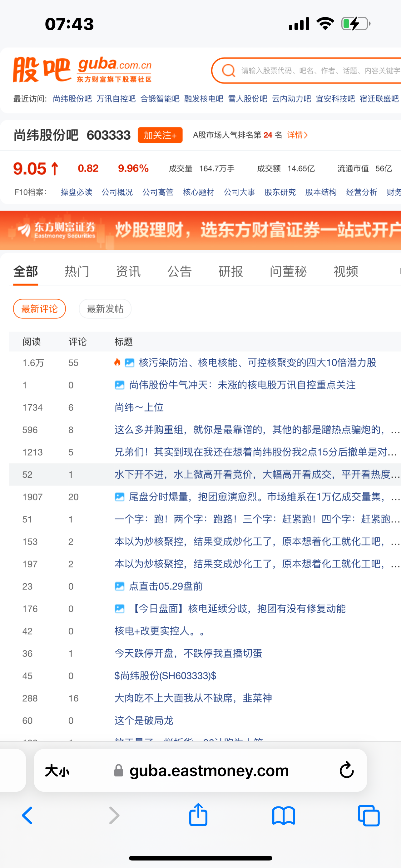Image resolution: width=401 pixels, height=868 pixels.
Task: Open post 核污染防治、核电核能 四大10倍潜力股
Action: 258,362
